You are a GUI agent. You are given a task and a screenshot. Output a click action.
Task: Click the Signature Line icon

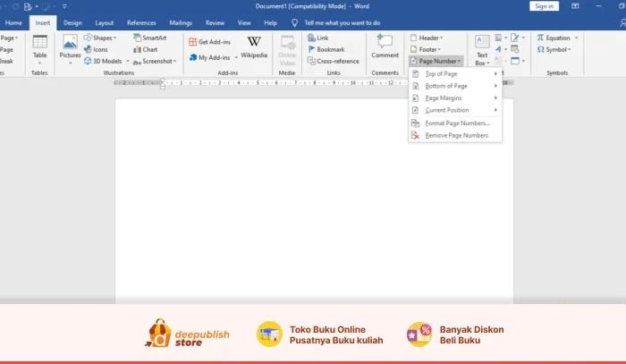(x=514, y=38)
